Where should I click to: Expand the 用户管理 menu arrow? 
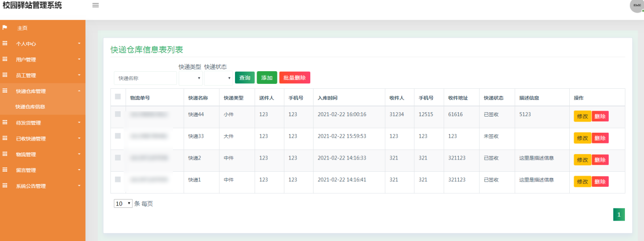point(79,60)
